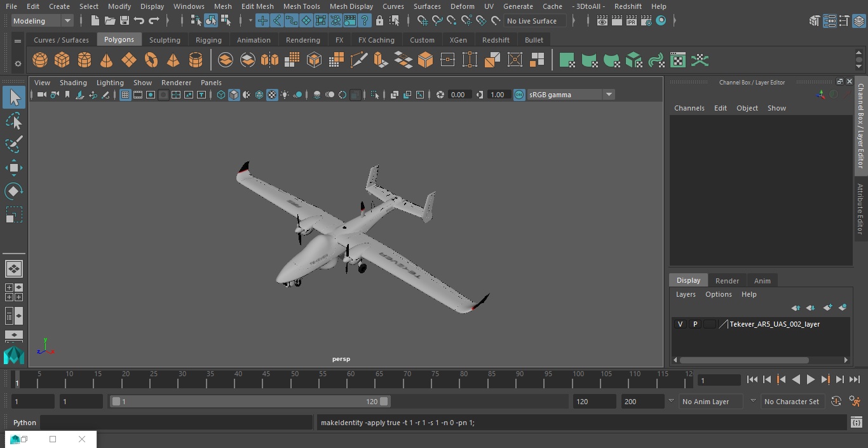Click the Save scene icon
Image resolution: width=868 pixels, height=448 pixels.
(125, 21)
